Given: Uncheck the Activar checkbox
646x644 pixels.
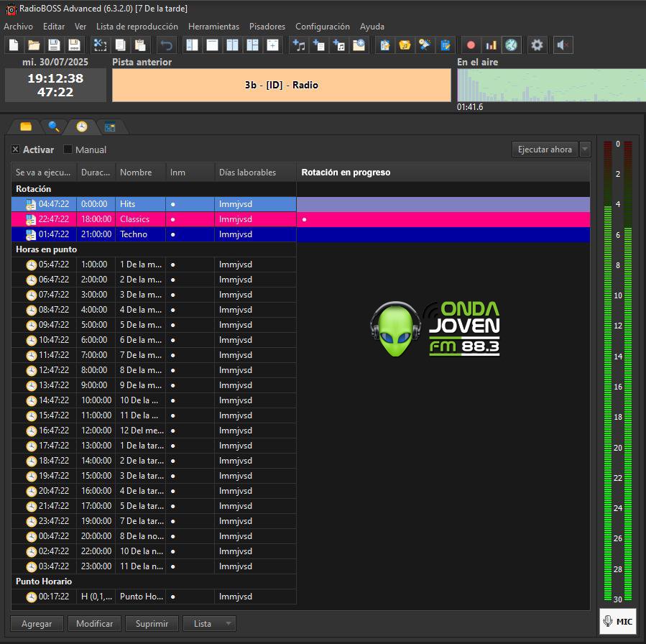Looking at the screenshot, I should (15, 149).
